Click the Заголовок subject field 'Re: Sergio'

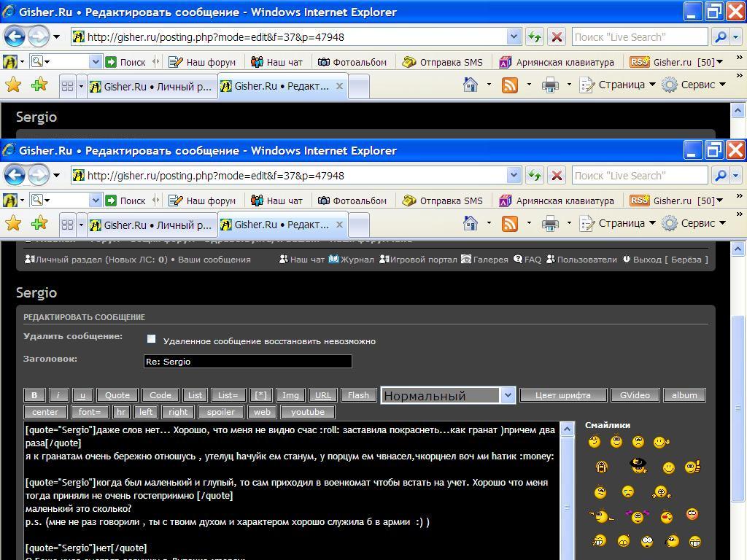pos(247,361)
